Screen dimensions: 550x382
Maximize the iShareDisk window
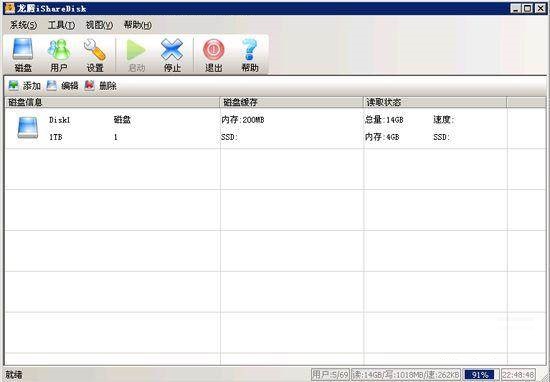[x=527, y=8]
